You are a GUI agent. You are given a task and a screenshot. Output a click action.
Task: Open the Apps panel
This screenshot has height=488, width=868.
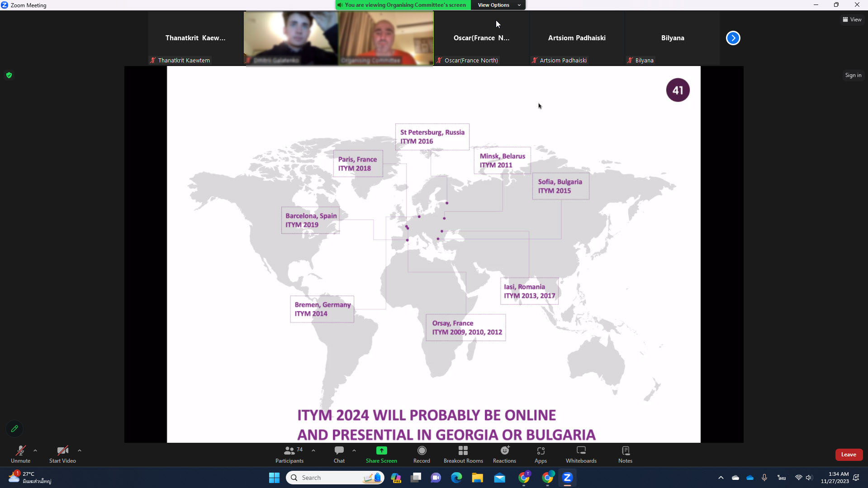coord(541,454)
